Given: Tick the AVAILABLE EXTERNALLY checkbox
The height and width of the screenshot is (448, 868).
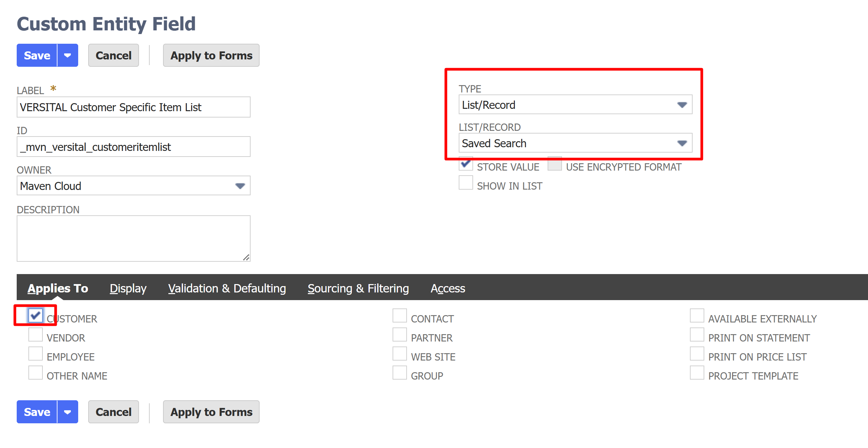Looking at the screenshot, I should click(697, 316).
